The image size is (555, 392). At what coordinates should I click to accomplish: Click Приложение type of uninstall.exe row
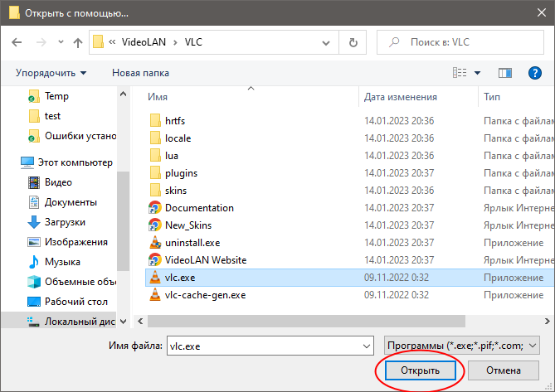[514, 243]
